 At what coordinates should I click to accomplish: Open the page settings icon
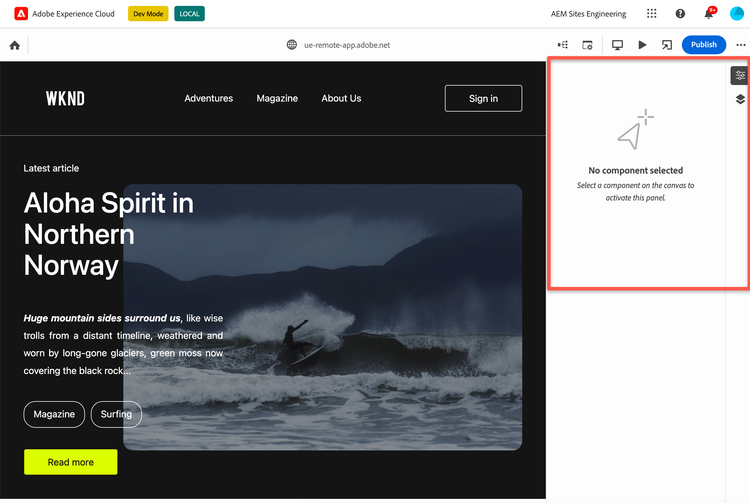click(588, 45)
